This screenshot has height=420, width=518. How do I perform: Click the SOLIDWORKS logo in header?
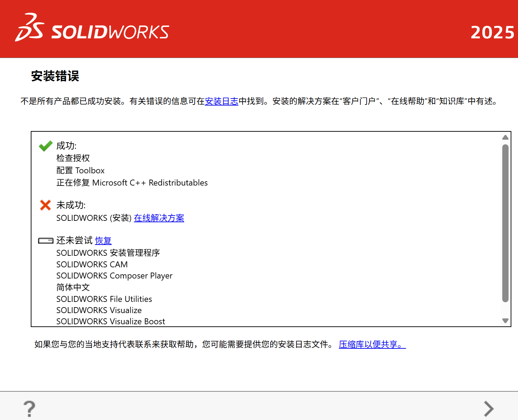tap(92, 28)
